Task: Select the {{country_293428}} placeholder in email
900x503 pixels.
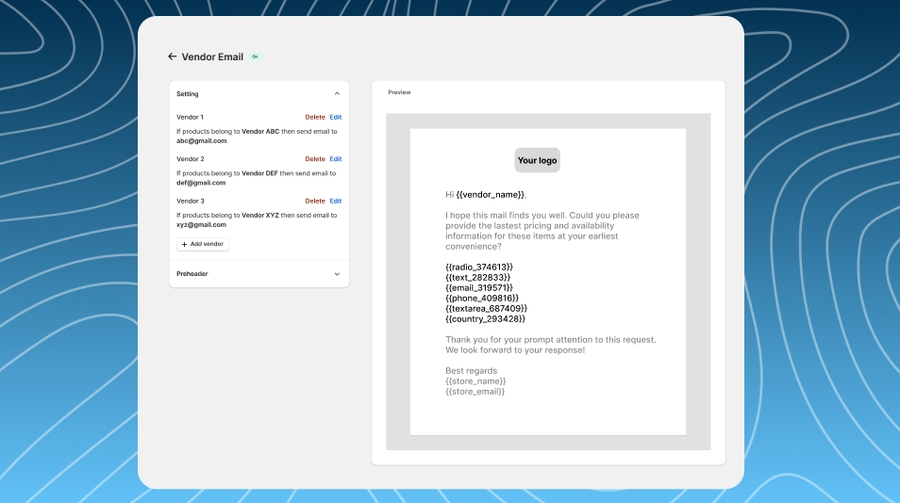Action: point(485,318)
